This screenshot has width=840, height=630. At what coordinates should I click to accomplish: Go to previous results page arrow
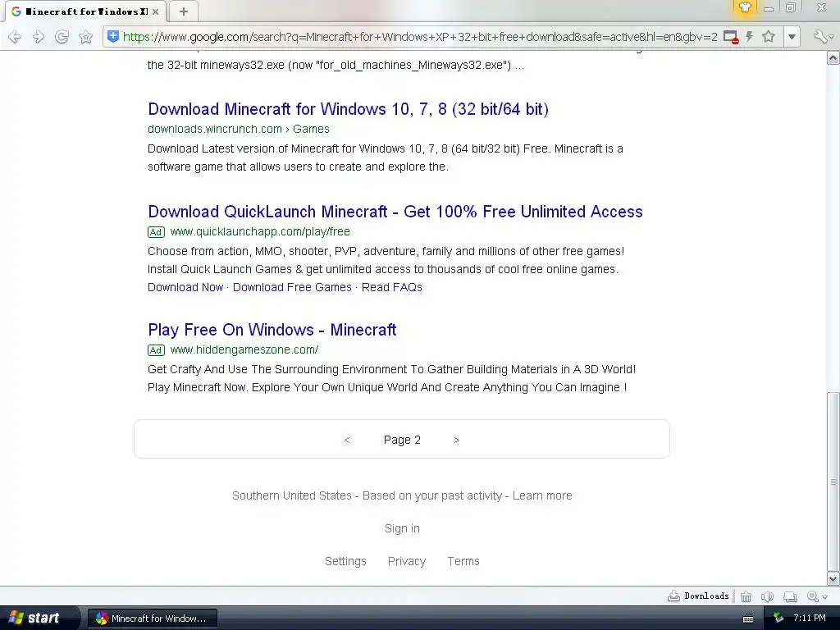click(x=347, y=440)
